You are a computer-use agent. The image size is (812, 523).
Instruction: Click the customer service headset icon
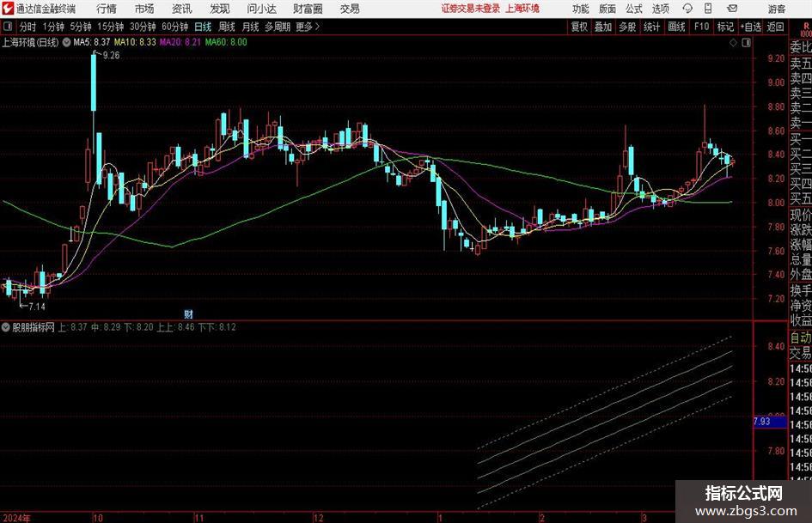[687, 9]
